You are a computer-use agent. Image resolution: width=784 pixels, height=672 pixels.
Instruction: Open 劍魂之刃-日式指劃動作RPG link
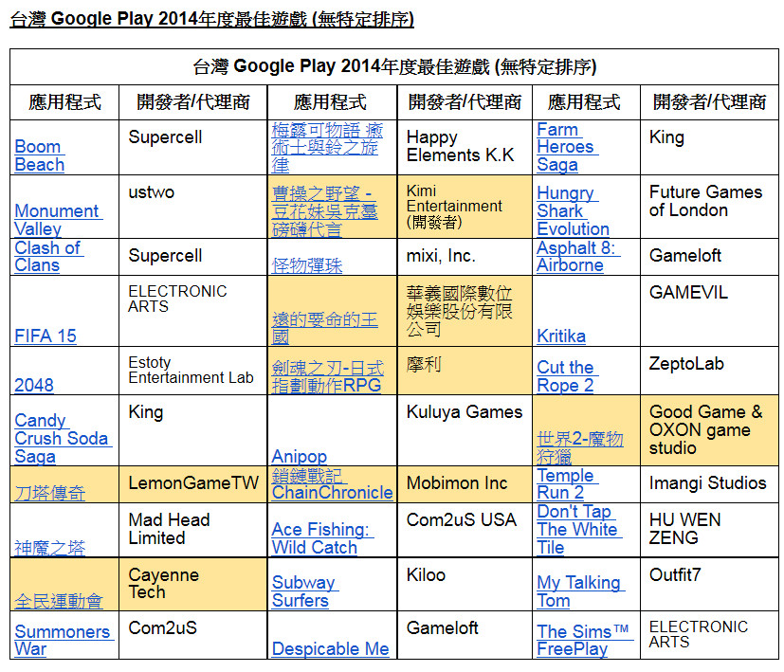click(328, 376)
